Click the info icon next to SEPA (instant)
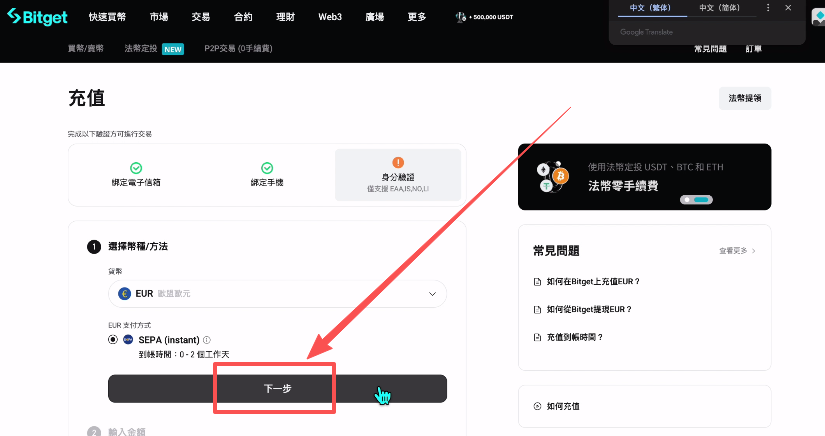Screen dimensions: 825x436 (206, 340)
